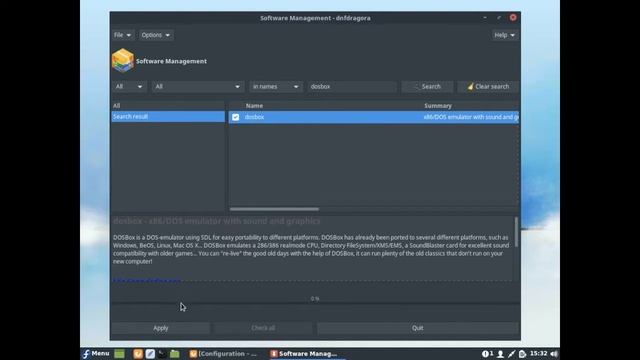Click the x86/DOS emulator summary cell
The width and height of the screenshot is (640, 360).
pyautogui.click(x=471, y=117)
